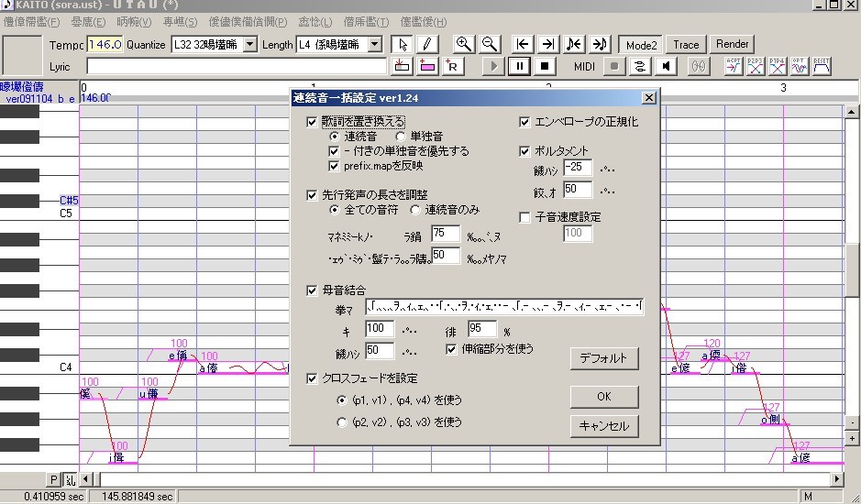Open the (T) menu
The image size is (861, 504).
[366, 22]
